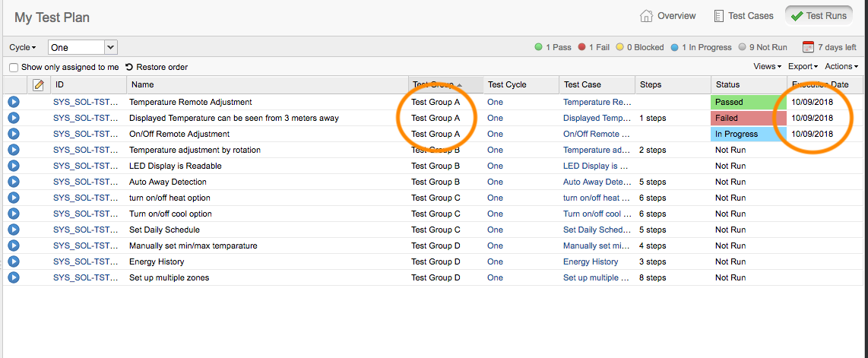Click the house icon beside Overview
The height and width of the screenshot is (358, 868).
click(x=646, y=15)
